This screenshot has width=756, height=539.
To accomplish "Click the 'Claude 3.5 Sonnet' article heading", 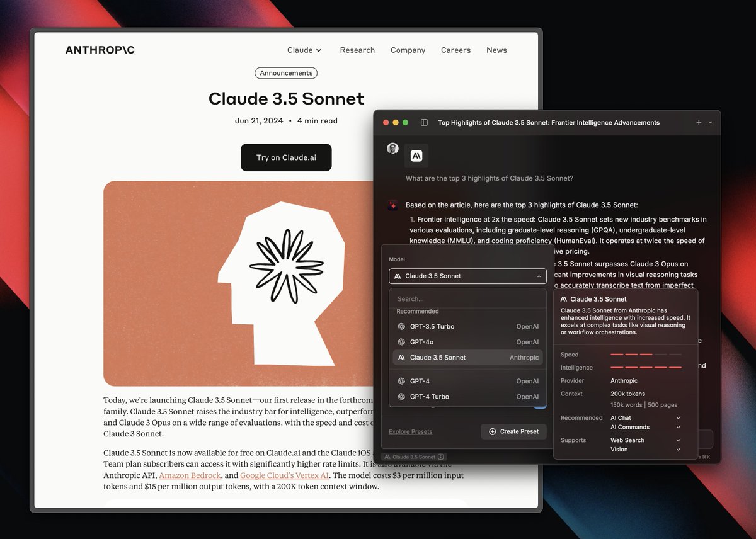I will 287,99.
